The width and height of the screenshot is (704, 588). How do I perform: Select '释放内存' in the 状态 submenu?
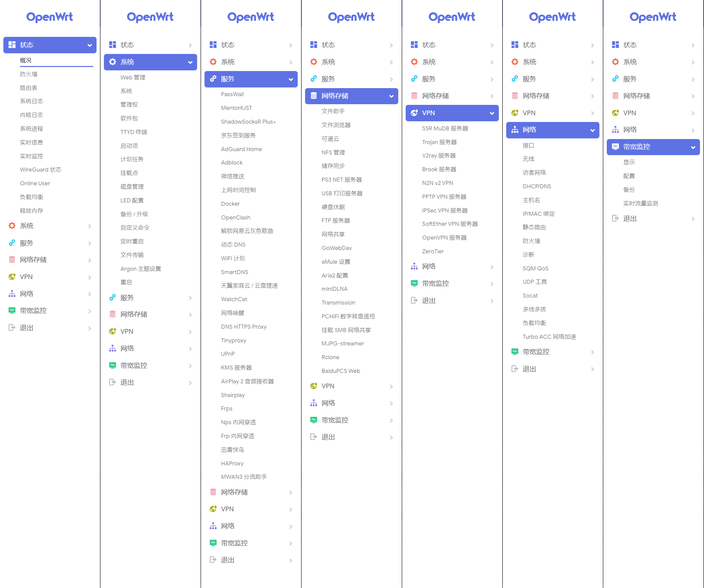tap(32, 211)
